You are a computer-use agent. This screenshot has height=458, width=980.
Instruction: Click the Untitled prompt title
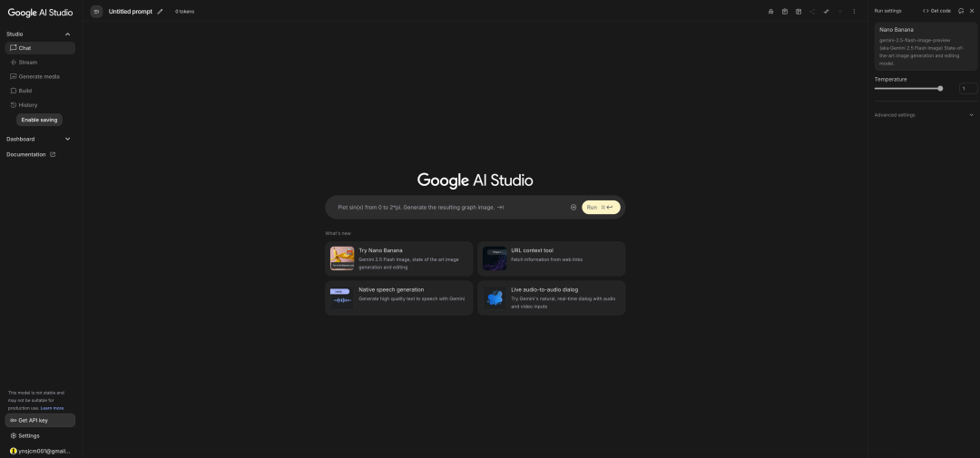130,11
